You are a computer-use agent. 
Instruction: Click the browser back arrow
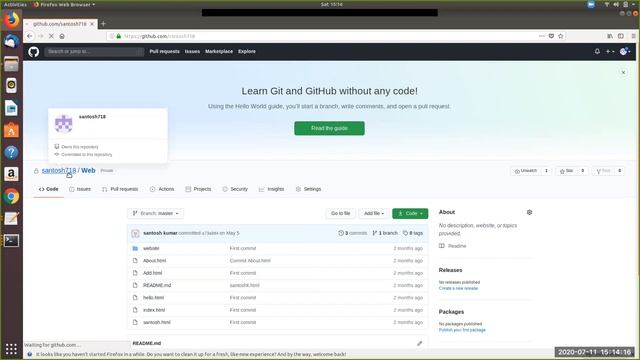[29, 36]
